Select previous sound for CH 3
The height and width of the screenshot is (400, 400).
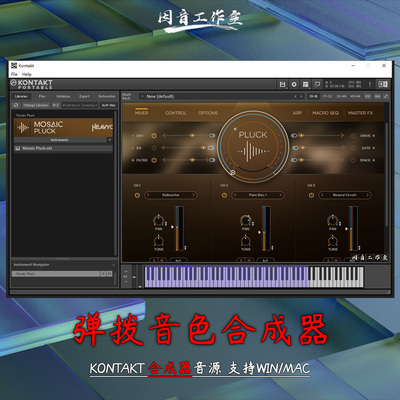click(x=322, y=195)
